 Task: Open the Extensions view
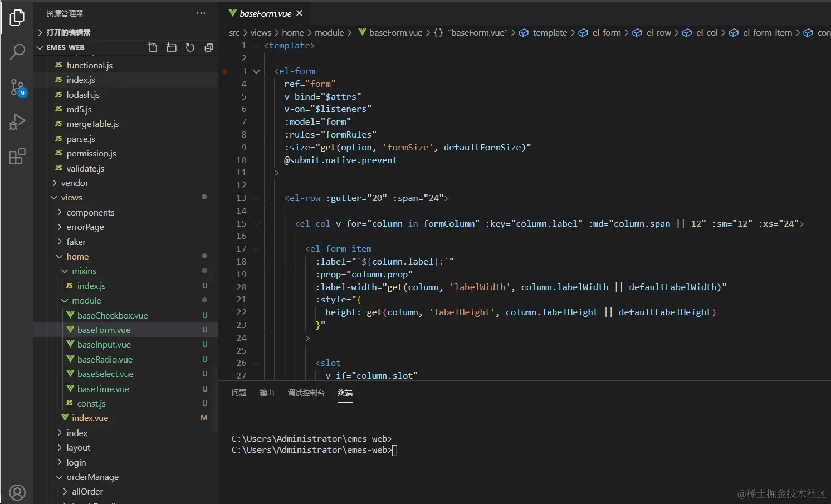pyautogui.click(x=17, y=156)
